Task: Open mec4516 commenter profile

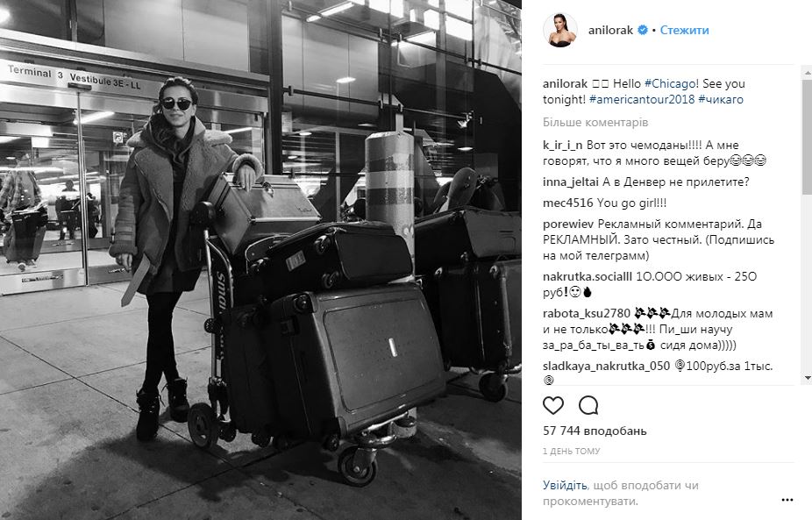Action: coord(567,203)
